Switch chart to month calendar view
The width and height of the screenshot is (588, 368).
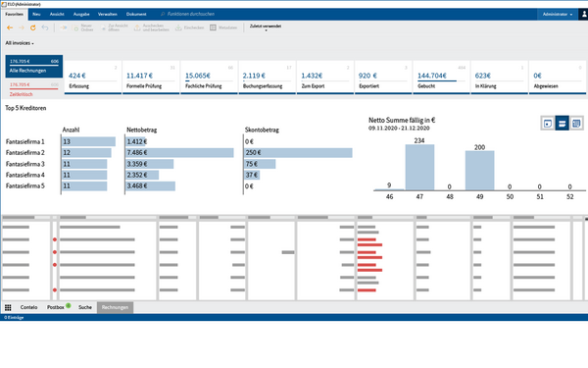pos(576,124)
